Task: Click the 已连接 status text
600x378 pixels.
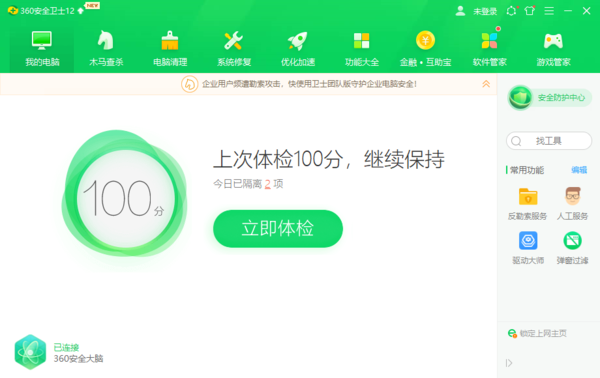Action: click(x=66, y=347)
